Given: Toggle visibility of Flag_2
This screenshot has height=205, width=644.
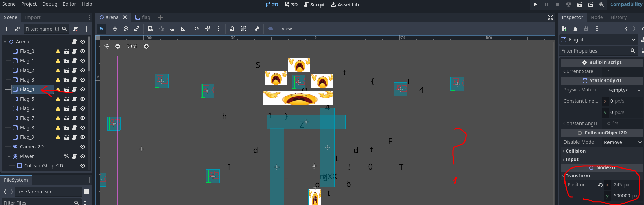Looking at the screenshot, I should coord(83,70).
